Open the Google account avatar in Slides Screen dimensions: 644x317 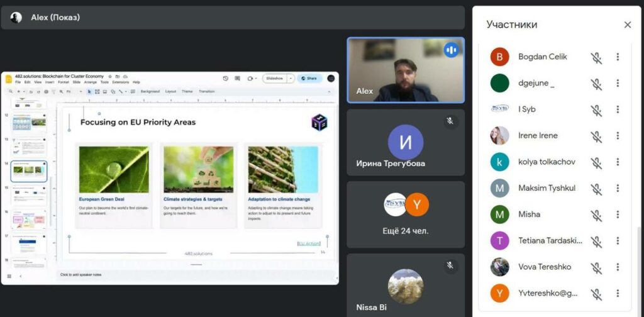(331, 79)
